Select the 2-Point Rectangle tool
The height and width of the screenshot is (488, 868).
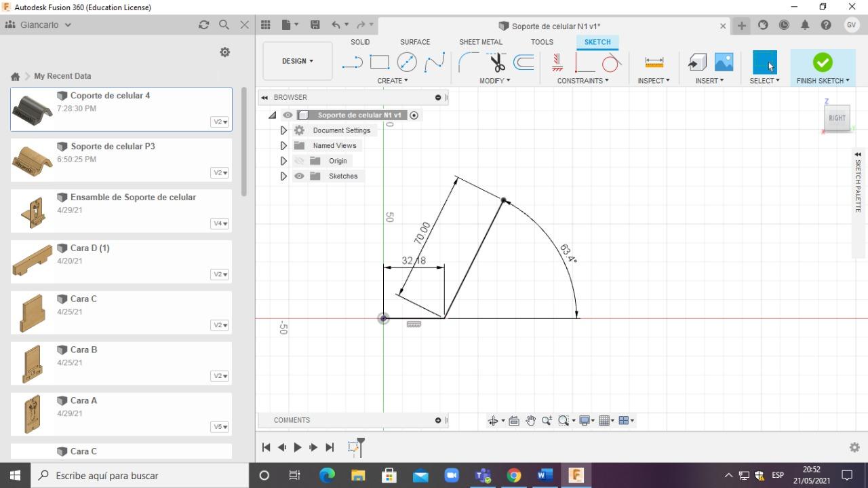point(379,62)
